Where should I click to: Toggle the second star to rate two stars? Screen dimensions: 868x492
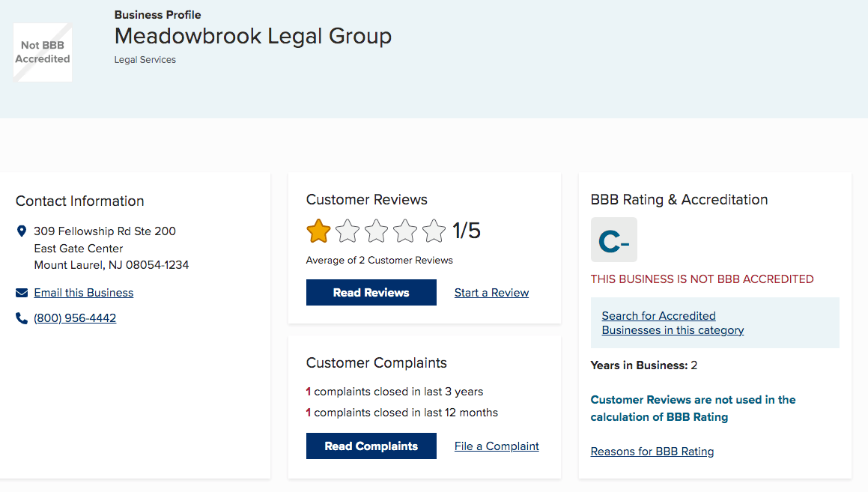347,231
